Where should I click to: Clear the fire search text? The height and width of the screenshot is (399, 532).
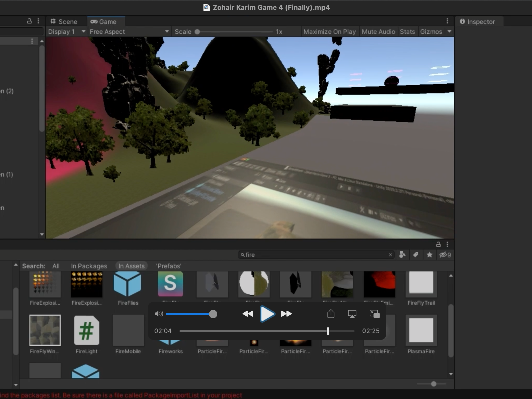[x=390, y=255]
